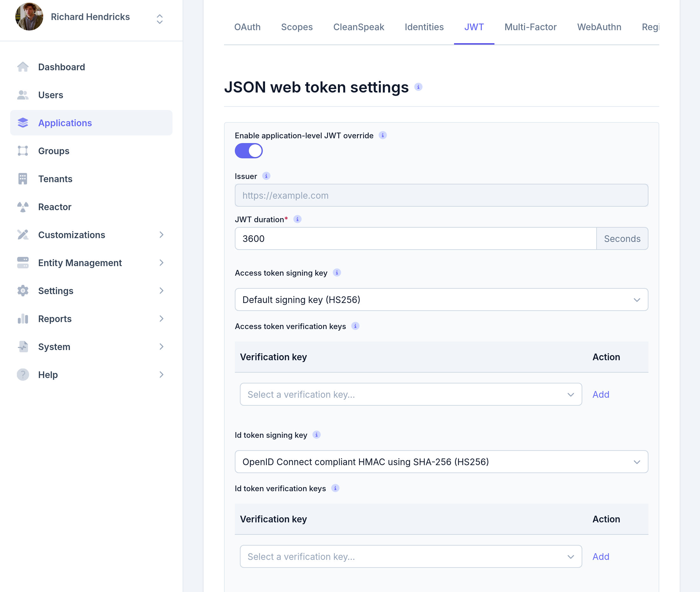Image resolution: width=700 pixels, height=592 pixels.
Task: Open the Identities tab
Action: tap(424, 27)
